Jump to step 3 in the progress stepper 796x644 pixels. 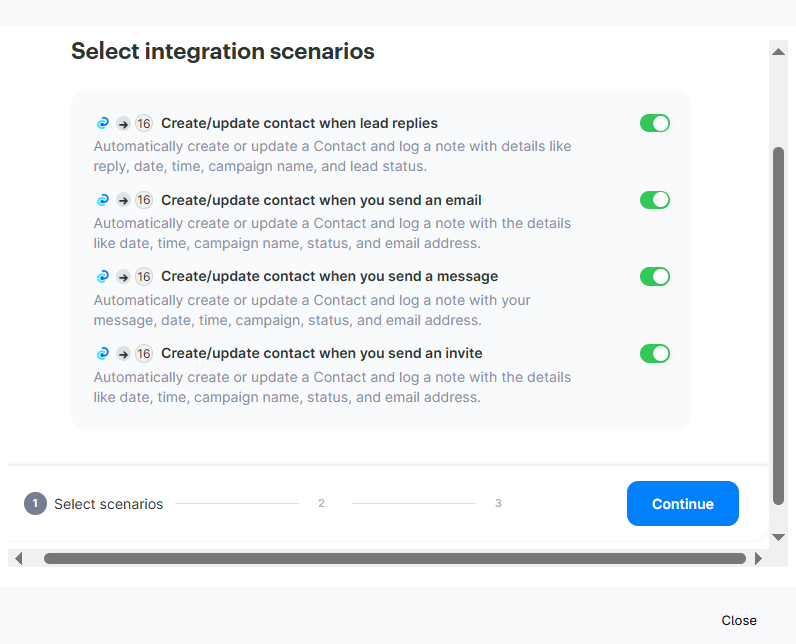click(x=498, y=503)
